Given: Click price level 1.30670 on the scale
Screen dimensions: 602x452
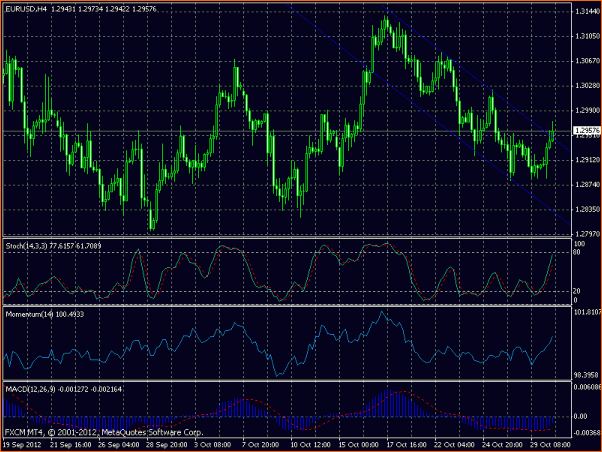Looking at the screenshot, I should pyautogui.click(x=587, y=61).
